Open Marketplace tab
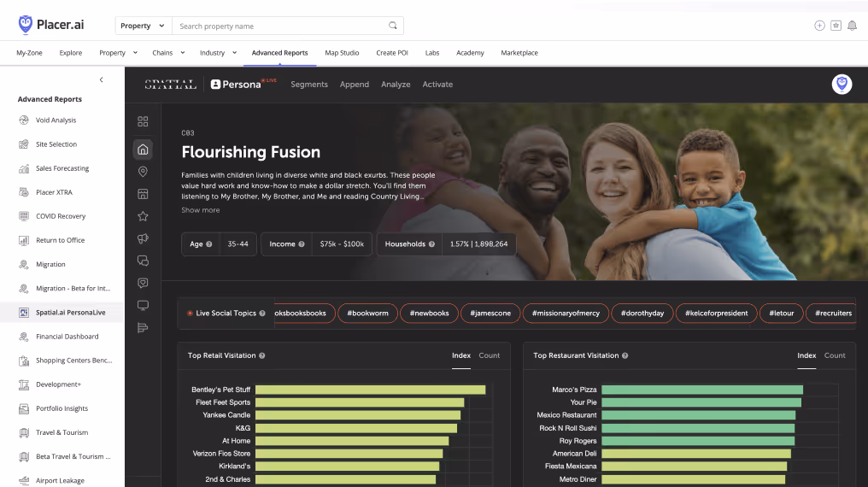The height and width of the screenshot is (487, 868). [x=519, y=53]
